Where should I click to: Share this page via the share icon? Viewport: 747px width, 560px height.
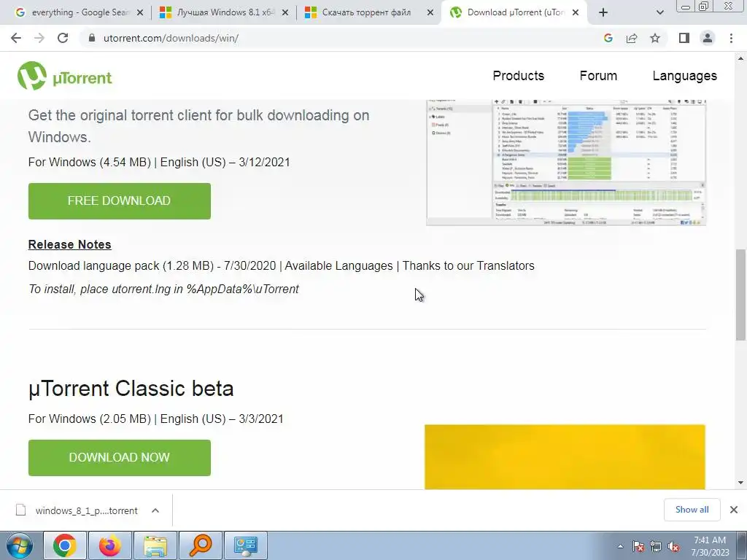pos(632,38)
